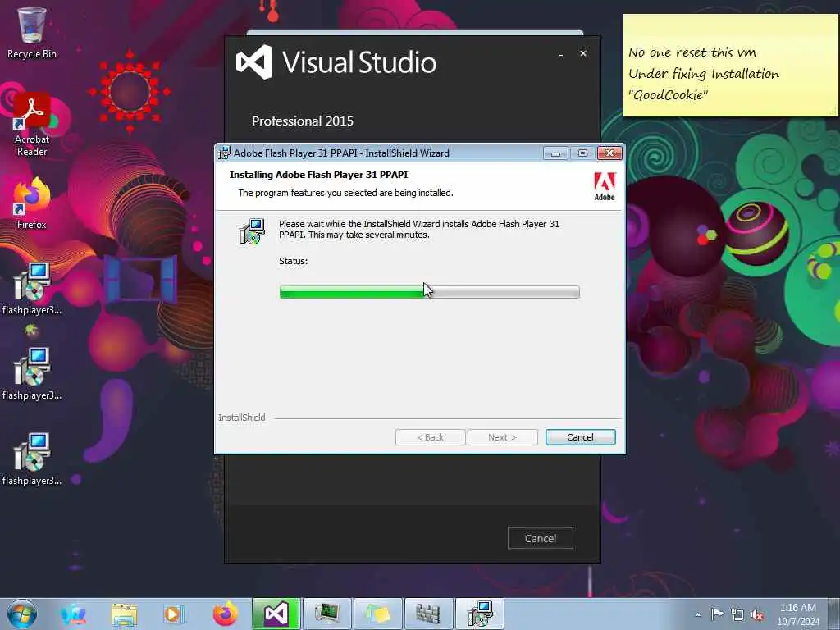This screenshot has width=840, height=630.
Task: Launch Firefox from the desktop shortcut
Action: (x=32, y=204)
